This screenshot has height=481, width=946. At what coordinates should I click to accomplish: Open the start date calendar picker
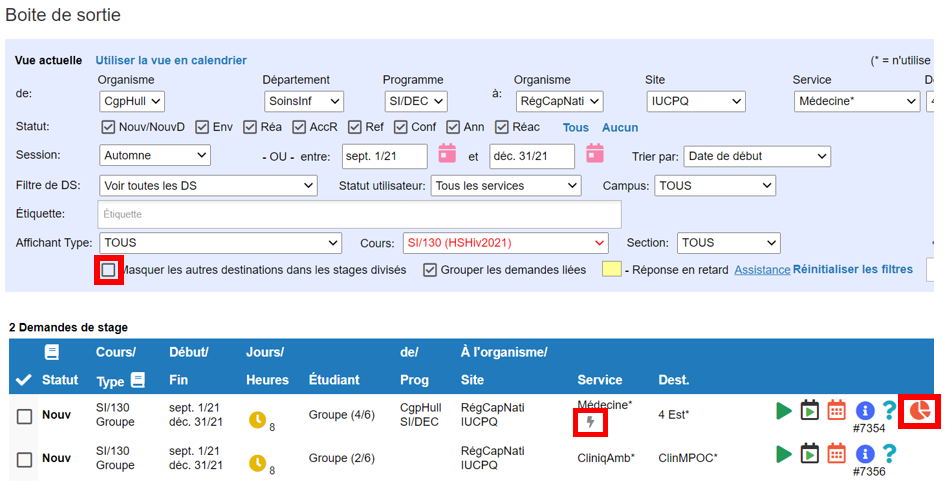tap(447, 153)
